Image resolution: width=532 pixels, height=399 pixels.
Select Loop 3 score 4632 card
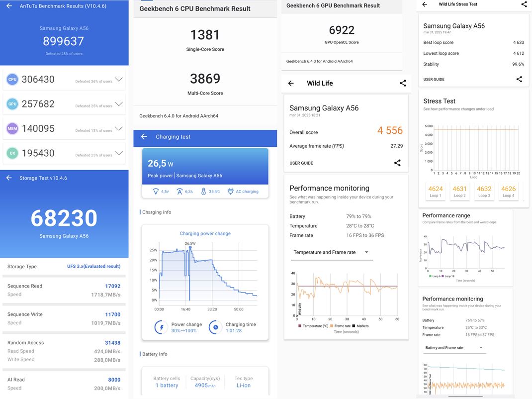[484, 192]
